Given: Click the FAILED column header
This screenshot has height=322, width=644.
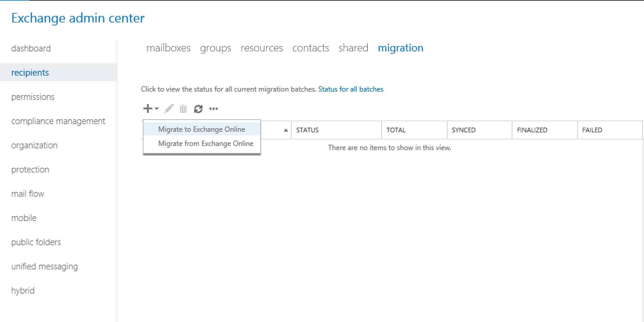Looking at the screenshot, I should (592, 130).
